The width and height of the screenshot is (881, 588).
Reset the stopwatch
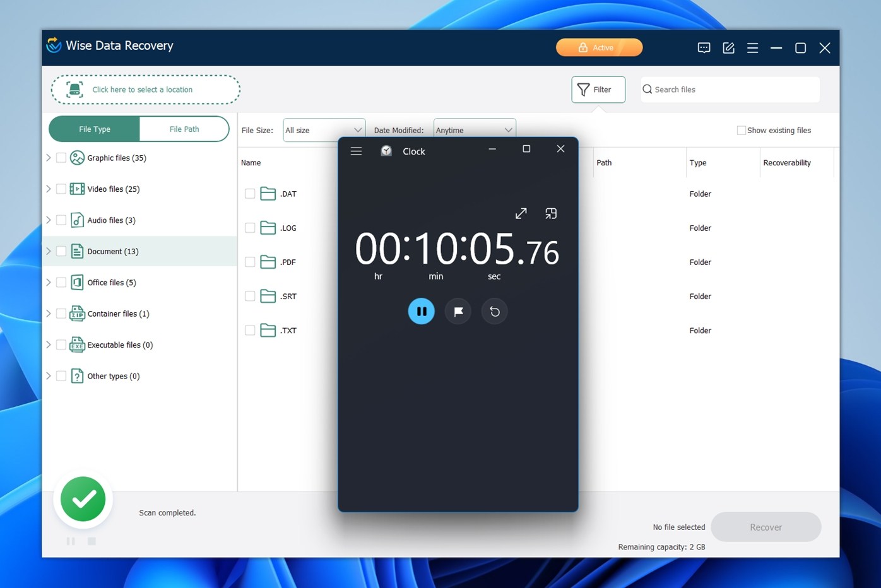(495, 311)
